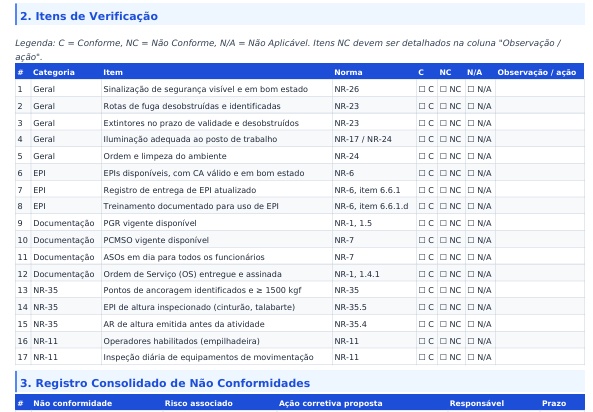Click the Não conformidade column header
The image size is (593, 412).
(73, 403)
